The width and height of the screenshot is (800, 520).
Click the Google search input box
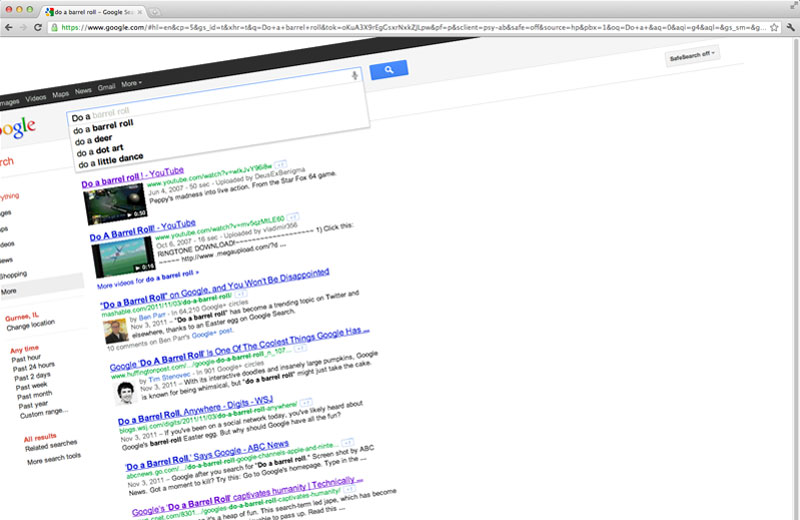(214, 94)
